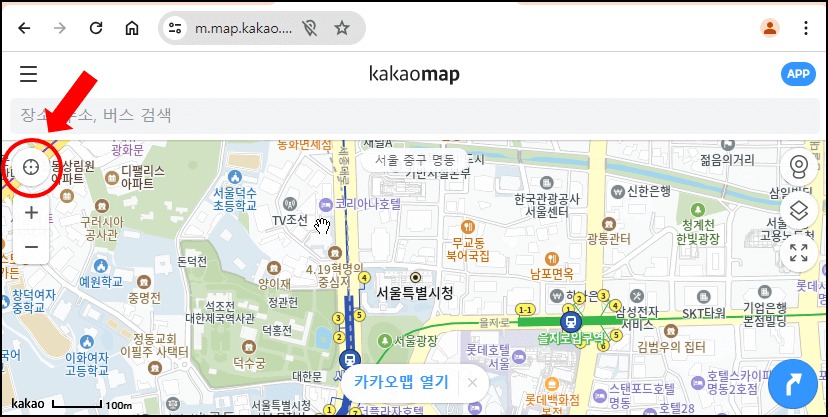Zoom out with the minus button
This screenshot has width=828, height=417.
[32, 247]
